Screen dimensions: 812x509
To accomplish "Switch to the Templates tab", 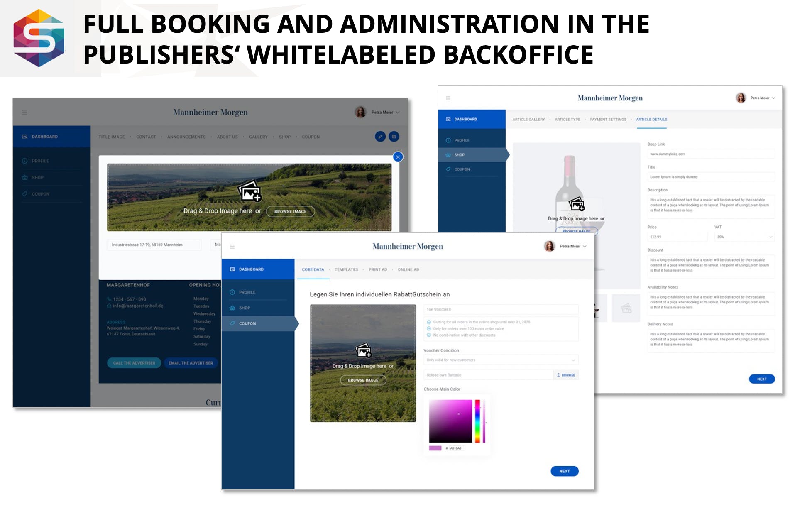I will coord(346,270).
